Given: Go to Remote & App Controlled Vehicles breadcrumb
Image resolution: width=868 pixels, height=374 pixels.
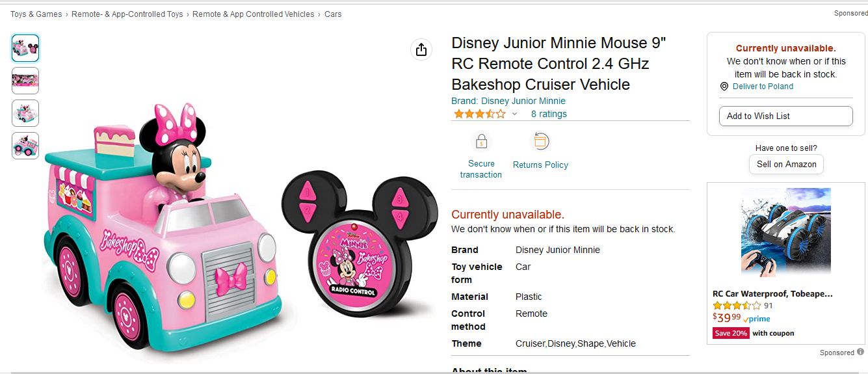Looking at the screenshot, I should point(253,14).
